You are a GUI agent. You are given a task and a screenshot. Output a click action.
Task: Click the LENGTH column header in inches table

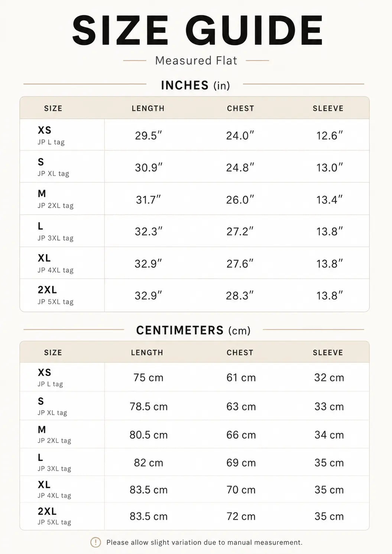148,108
